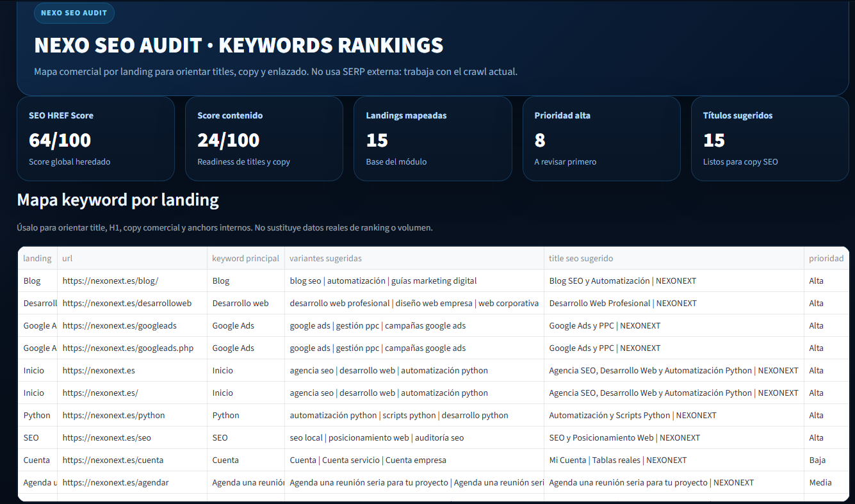Click title 'Desarrollo Web Profesional | NEXONEXT'

pos(674,303)
